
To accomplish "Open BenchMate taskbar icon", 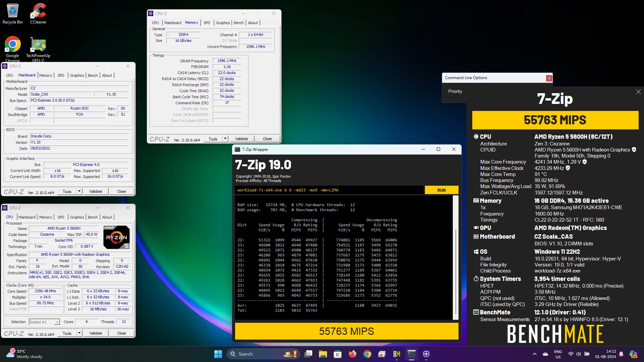I will pos(397,354).
